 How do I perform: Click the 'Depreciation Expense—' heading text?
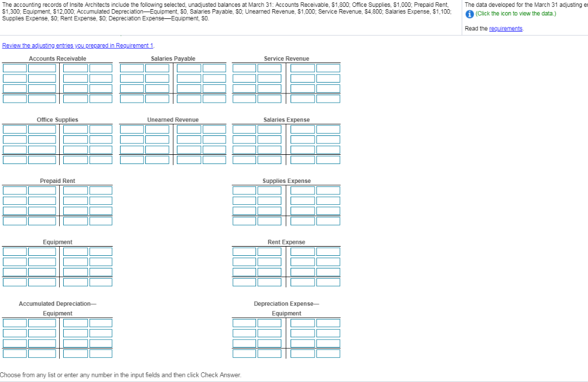pyautogui.click(x=287, y=303)
